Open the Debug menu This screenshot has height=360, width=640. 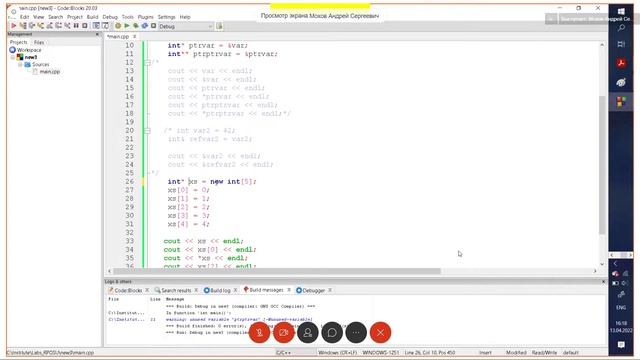[110, 17]
